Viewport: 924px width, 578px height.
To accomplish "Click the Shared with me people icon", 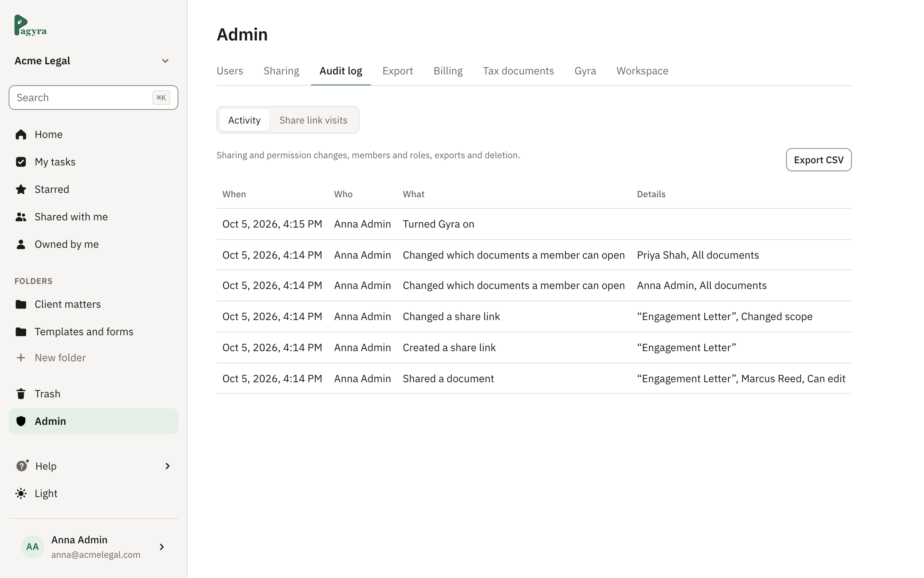I will point(21,217).
